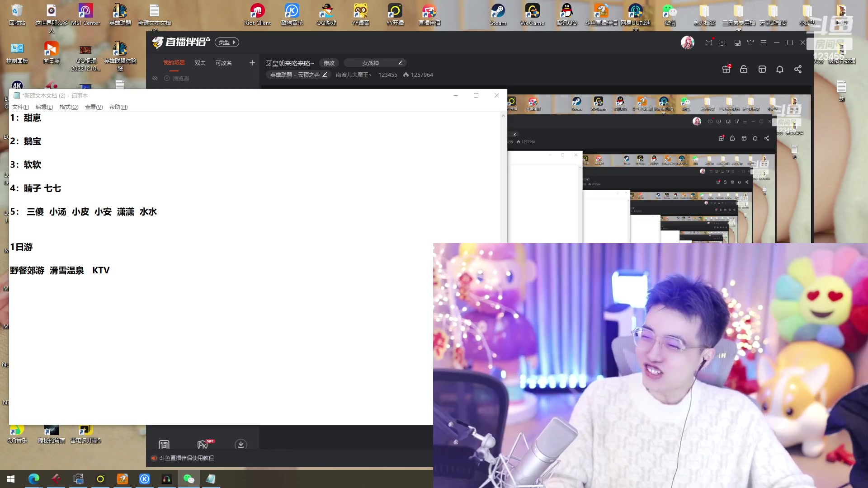This screenshot has width=868, height=488.
Task: Open the notification bell in 直播伴侣
Action: coord(780,69)
